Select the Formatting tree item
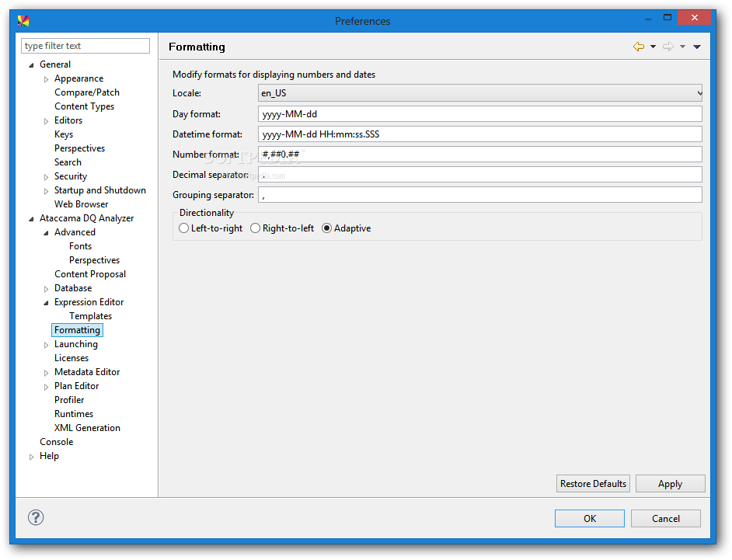 click(77, 330)
